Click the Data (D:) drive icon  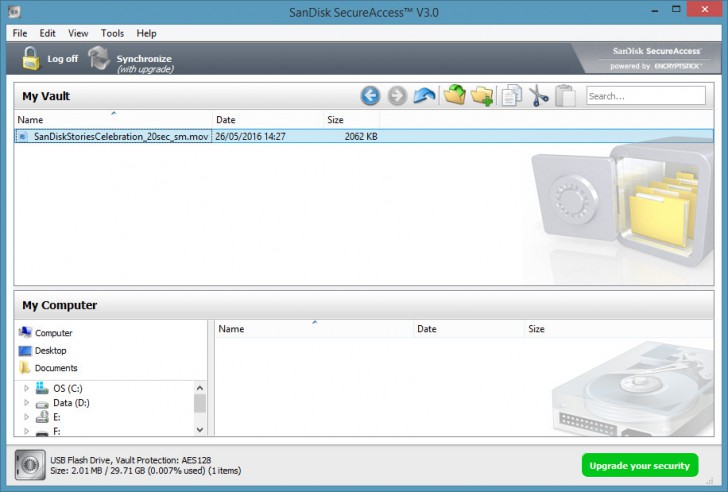click(x=42, y=403)
